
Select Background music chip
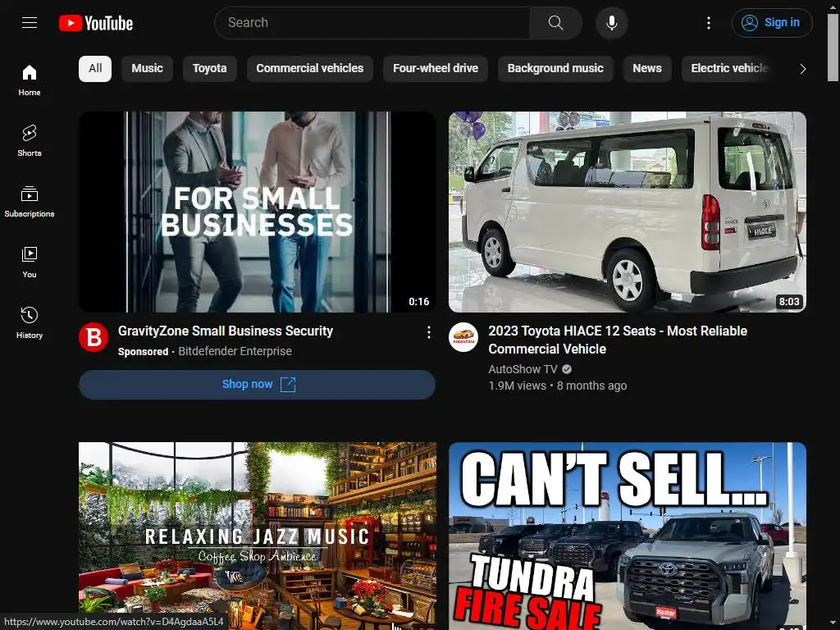click(555, 69)
